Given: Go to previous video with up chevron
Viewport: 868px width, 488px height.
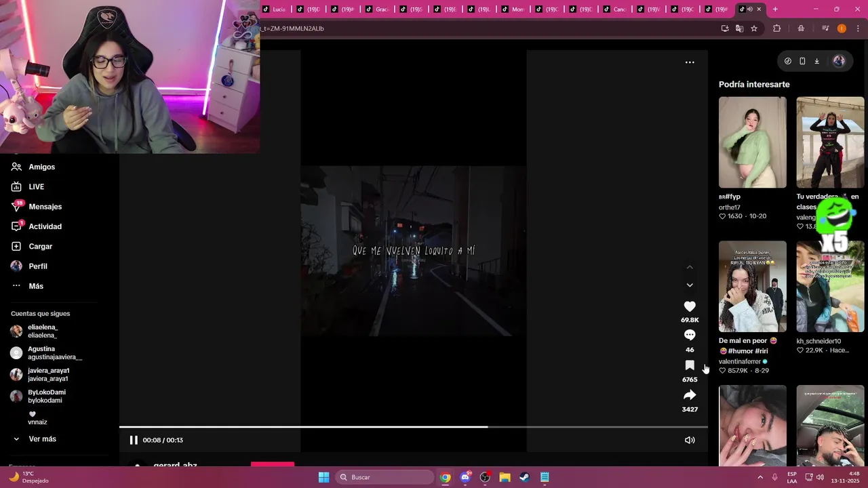Looking at the screenshot, I should pos(690,267).
